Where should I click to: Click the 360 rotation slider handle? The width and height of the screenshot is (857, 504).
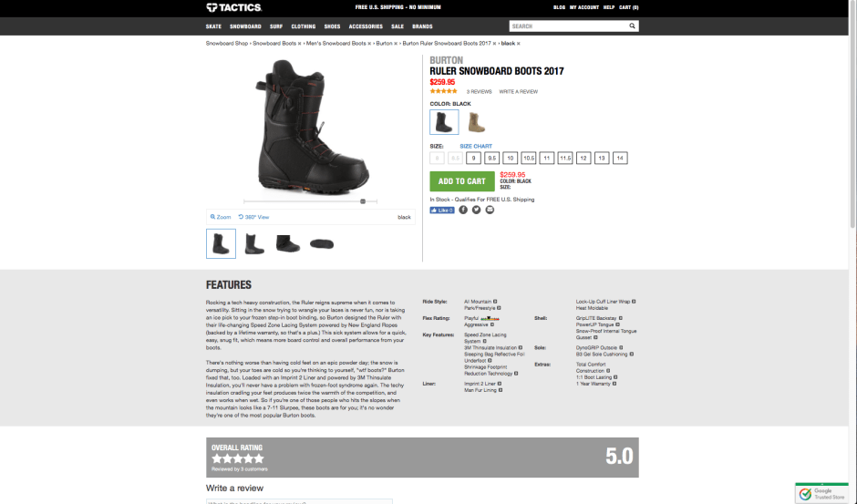(x=363, y=201)
